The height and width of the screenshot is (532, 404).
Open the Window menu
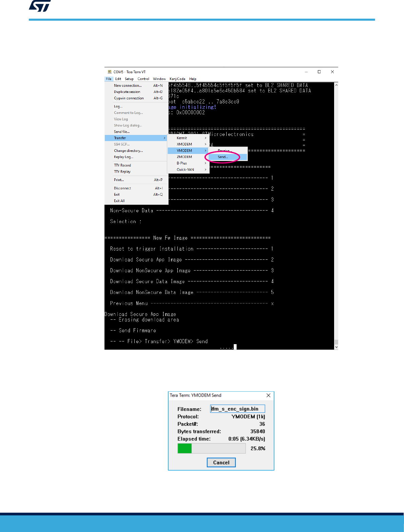point(159,79)
